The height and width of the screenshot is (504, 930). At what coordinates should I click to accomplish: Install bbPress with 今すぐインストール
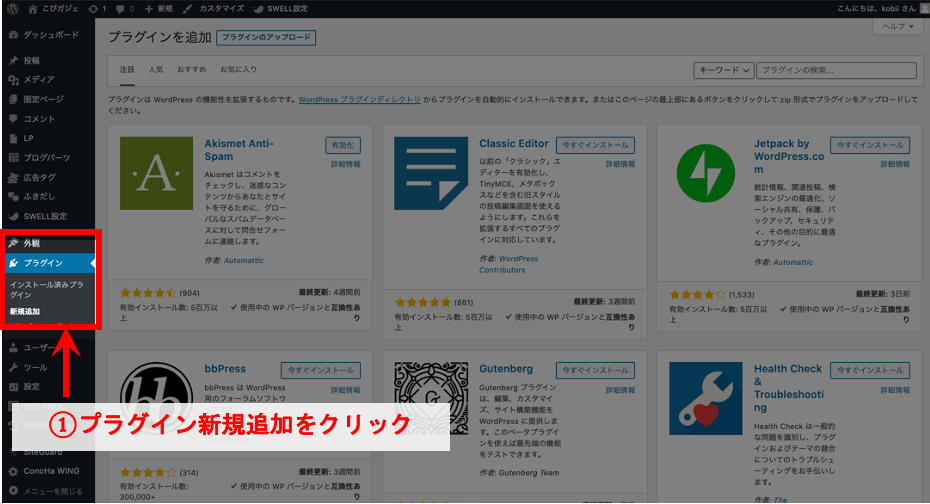click(321, 371)
